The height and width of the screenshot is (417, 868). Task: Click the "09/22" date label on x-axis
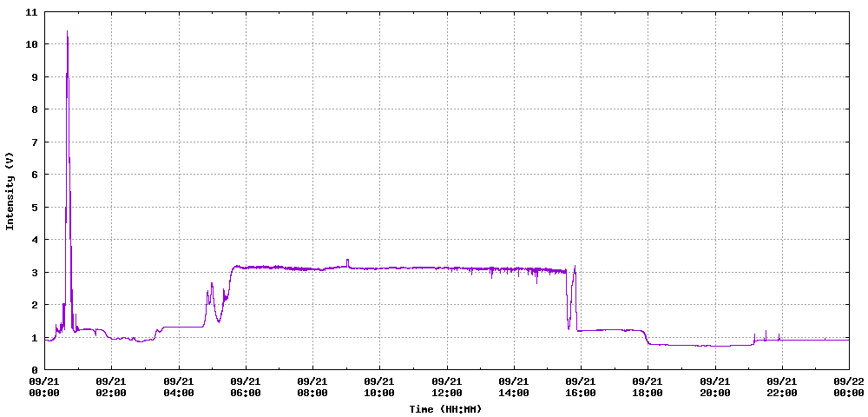(x=849, y=381)
